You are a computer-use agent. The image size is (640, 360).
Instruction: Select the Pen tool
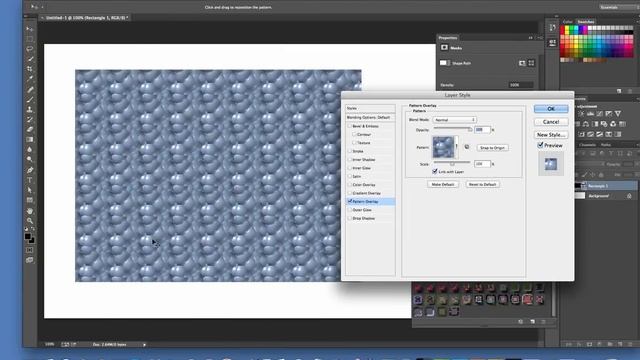coord(29,170)
